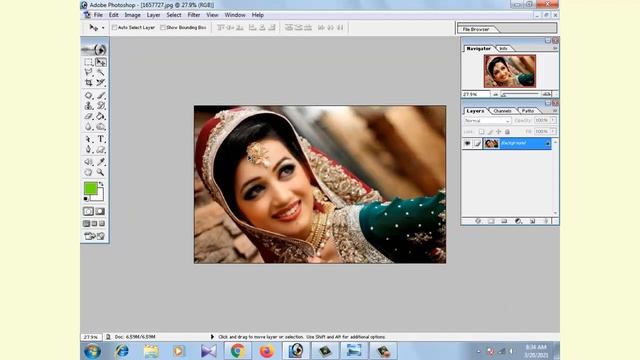Open the Navigator panel flyout menu
The image size is (640, 360).
(x=555, y=48)
